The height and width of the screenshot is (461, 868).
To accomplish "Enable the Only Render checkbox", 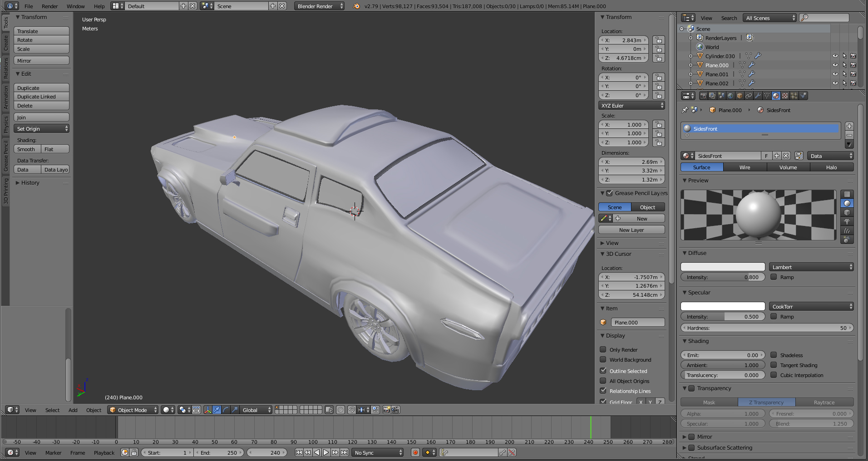I will click(x=603, y=349).
